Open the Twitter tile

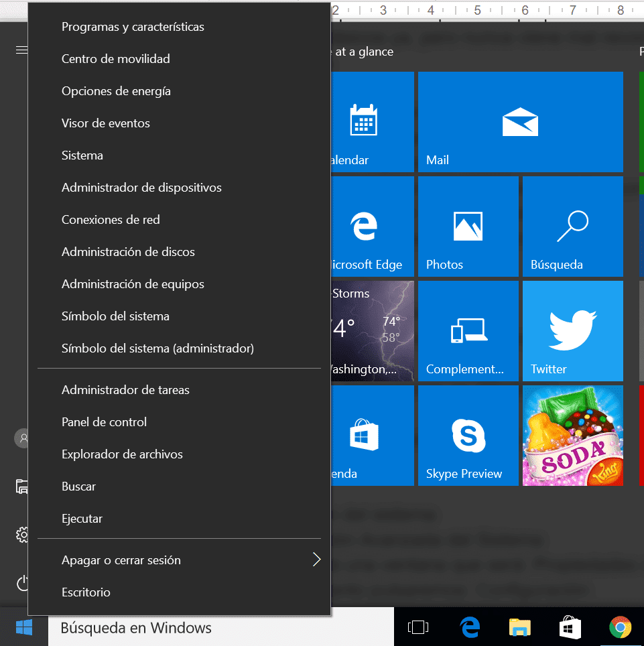coord(573,331)
